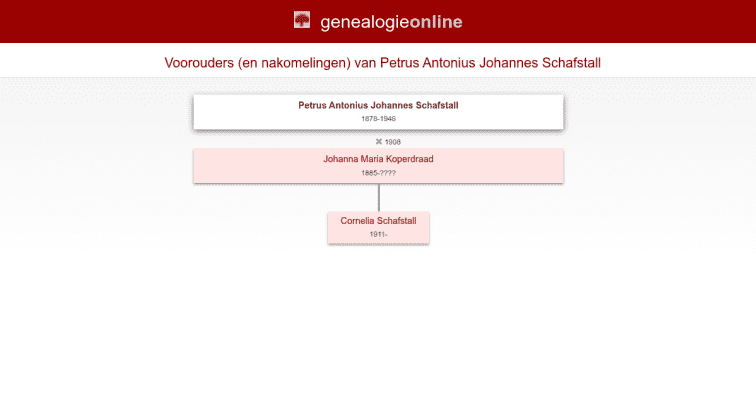Click the years 1885-???? under Johanna
The height and width of the screenshot is (400, 756).
(378, 173)
